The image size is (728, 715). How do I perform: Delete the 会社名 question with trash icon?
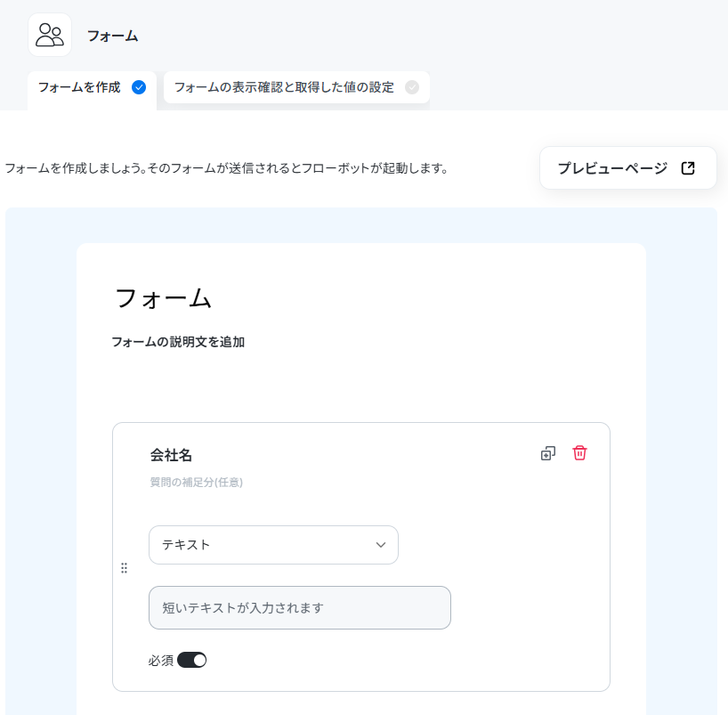pos(579,453)
